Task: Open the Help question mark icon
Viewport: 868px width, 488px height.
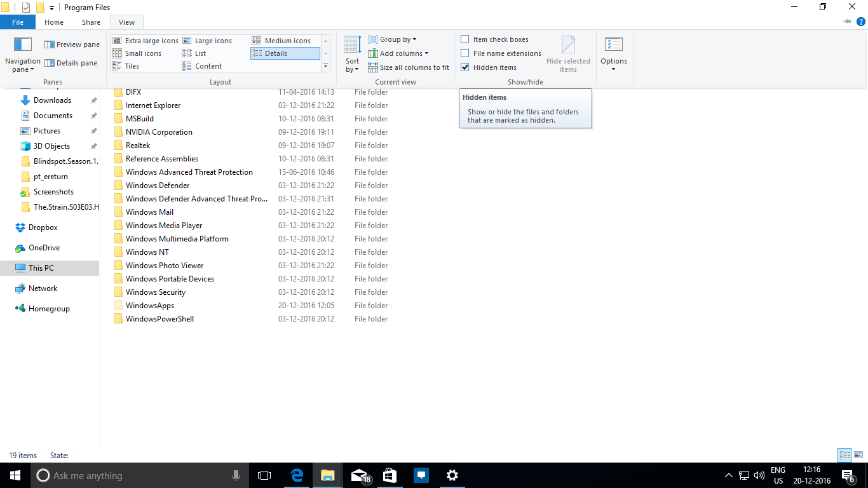Action: 861,22
